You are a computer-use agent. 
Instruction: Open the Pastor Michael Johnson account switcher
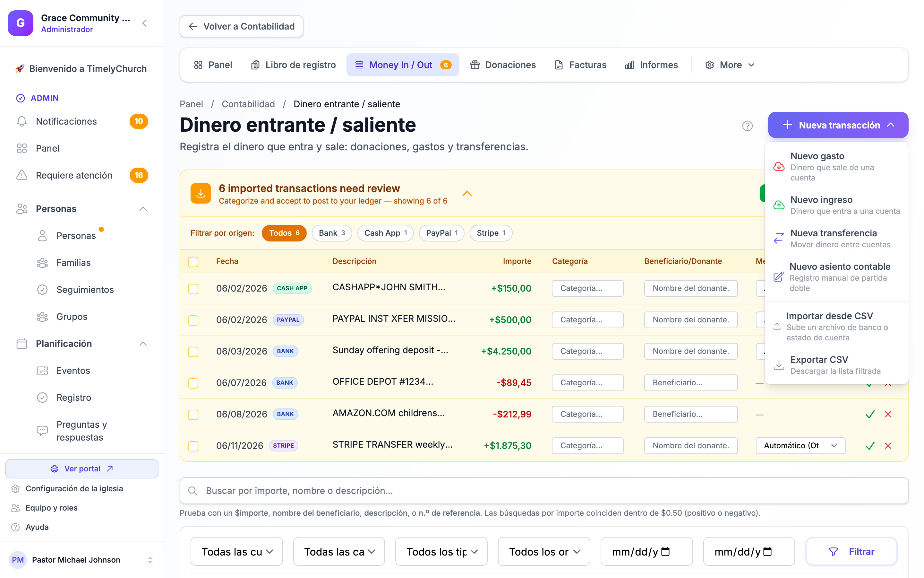pyautogui.click(x=82, y=560)
